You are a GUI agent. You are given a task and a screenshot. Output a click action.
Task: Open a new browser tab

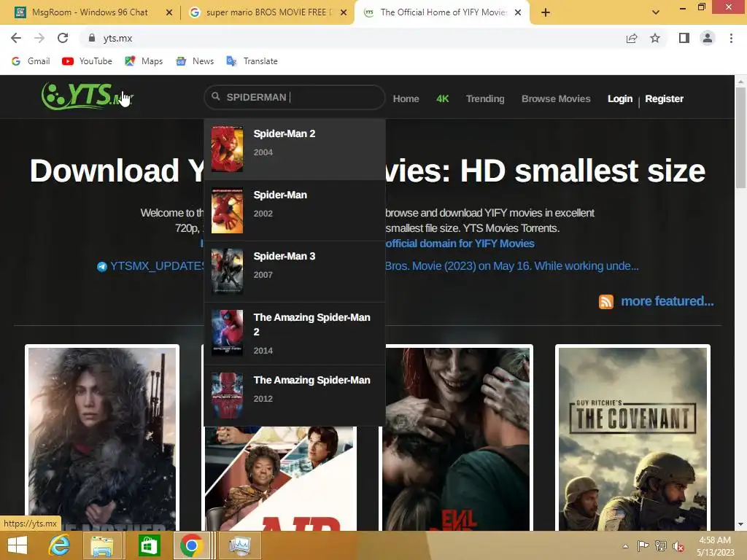546,12
